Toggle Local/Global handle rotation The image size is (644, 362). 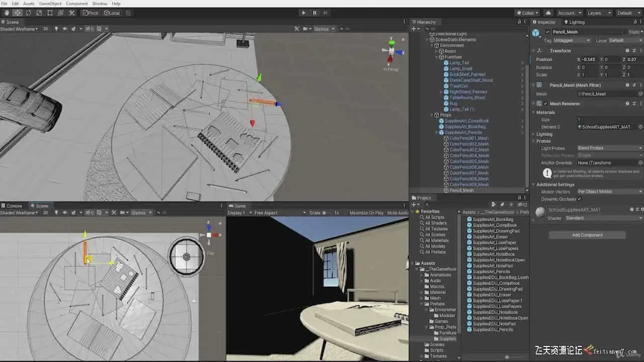coord(112,13)
